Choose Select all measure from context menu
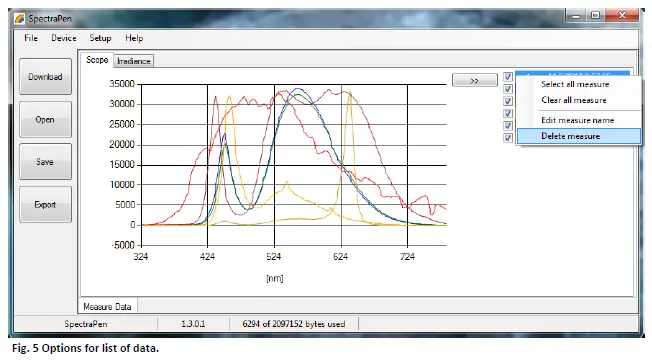This screenshot has width=652, height=361. coord(579,84)
